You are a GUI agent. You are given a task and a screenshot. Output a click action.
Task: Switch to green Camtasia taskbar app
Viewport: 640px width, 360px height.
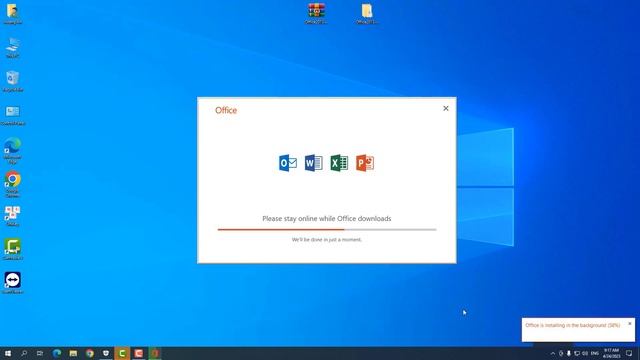tap(122, 353)
